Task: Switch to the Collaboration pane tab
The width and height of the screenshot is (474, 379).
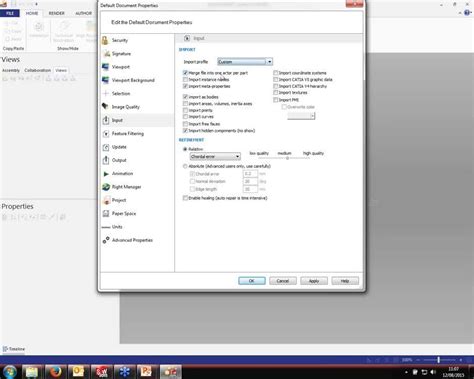Action: [x=37, y=70]
